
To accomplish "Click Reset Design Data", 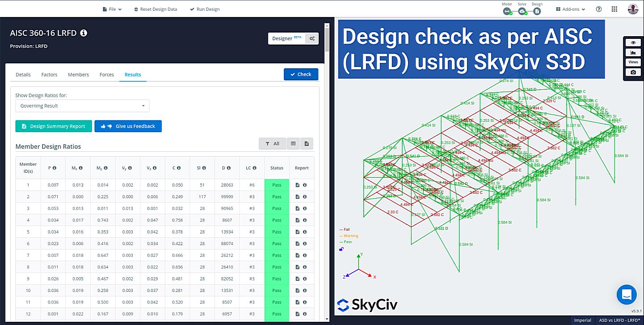I will tap(156, 9).
